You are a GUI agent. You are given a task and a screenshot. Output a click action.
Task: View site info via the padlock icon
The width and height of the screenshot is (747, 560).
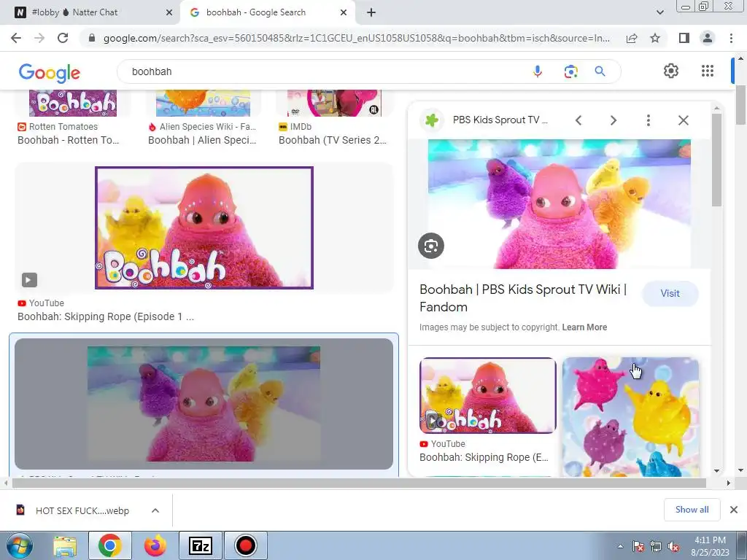pos(92,38)
